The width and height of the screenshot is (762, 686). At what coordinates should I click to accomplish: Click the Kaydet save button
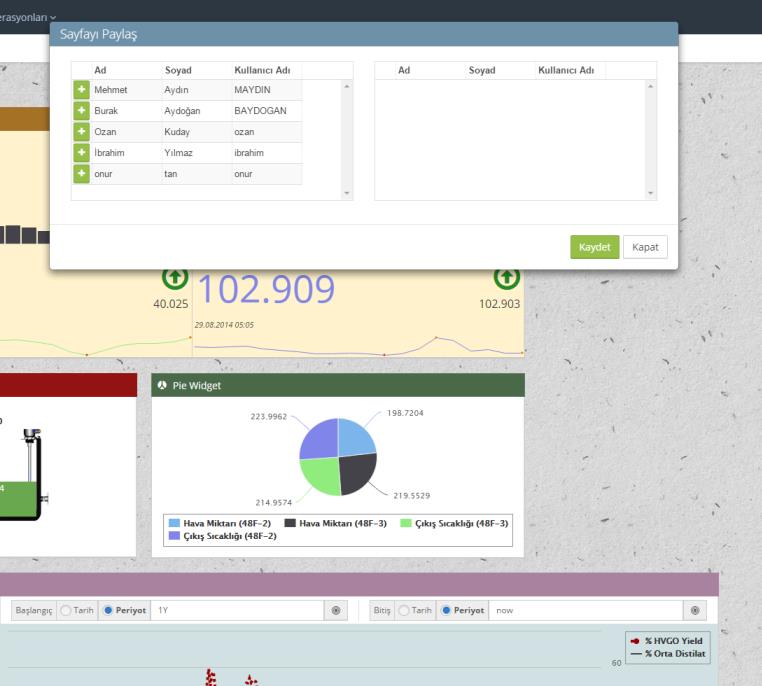pos(594,247)
